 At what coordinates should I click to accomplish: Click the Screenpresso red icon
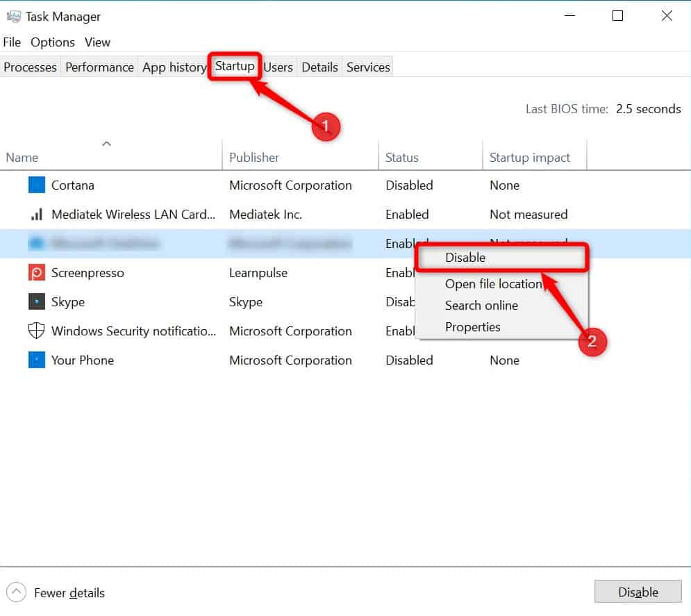37,273
